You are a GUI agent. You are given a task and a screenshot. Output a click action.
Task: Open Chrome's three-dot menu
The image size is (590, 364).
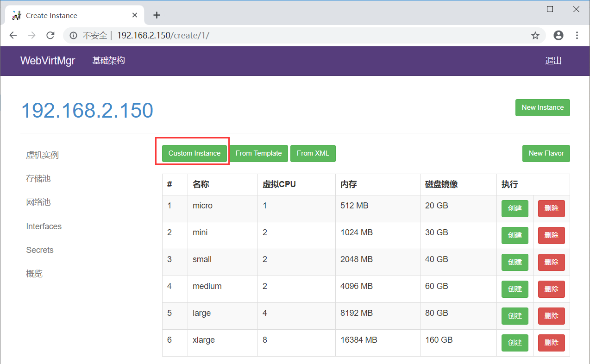577,35
